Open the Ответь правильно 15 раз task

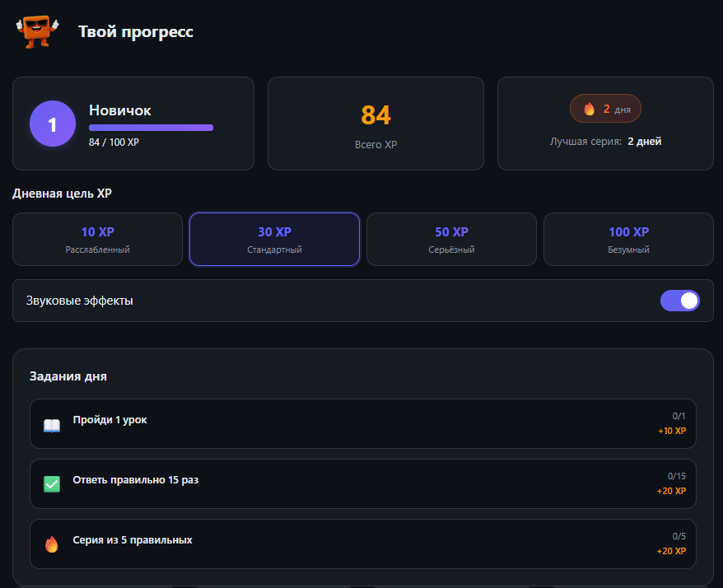[362, 483]
